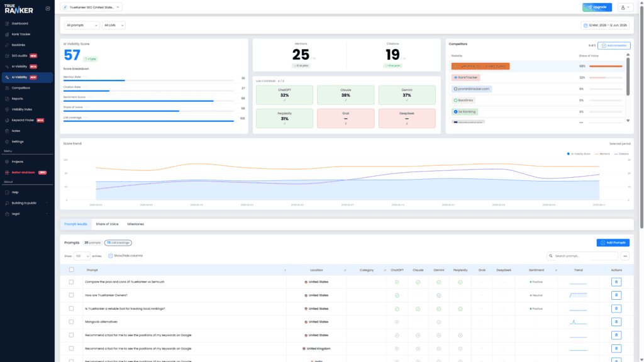
Task: Click the competitors list scrollbar down arrow
Action: (628, 121)
